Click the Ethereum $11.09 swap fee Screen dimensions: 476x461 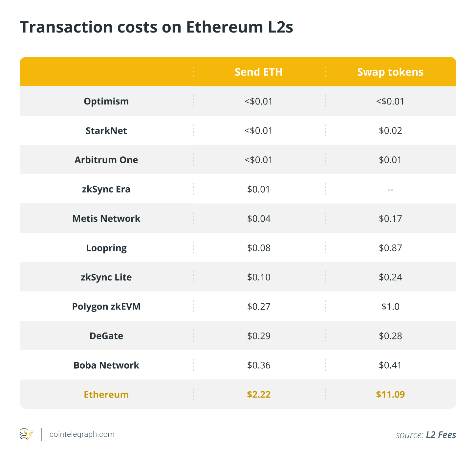coord(390,394)
